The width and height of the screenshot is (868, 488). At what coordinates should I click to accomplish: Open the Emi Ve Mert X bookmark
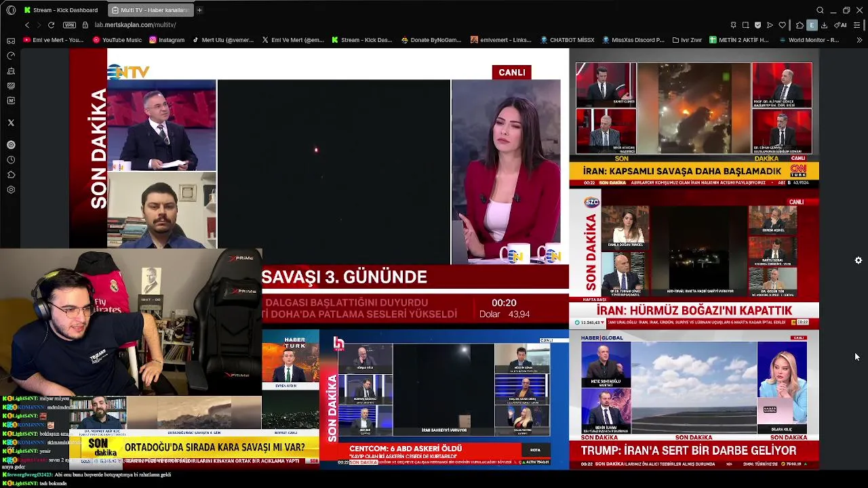point(292,40)
